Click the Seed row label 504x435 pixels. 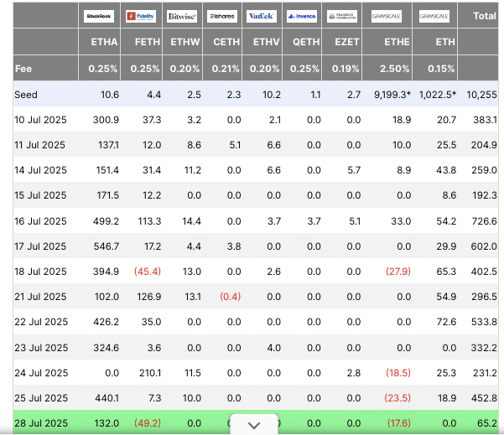(x=26, y=95)
